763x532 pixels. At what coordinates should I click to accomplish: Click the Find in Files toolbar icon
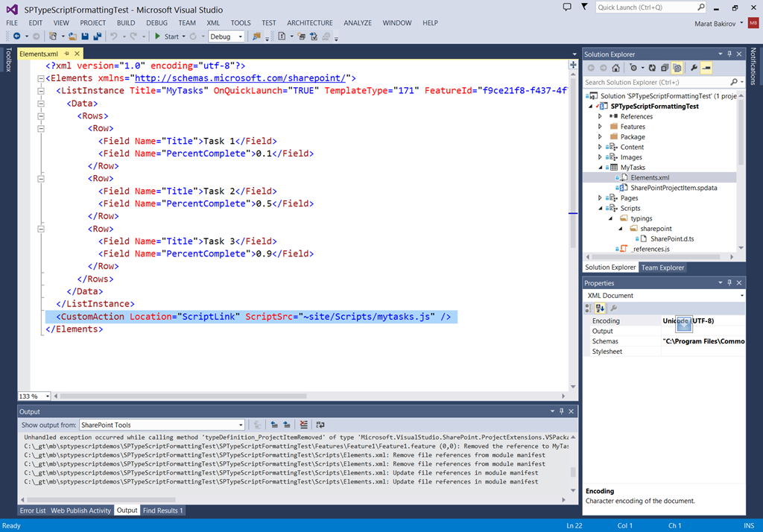pyautogui.click(x=256, y=37)
